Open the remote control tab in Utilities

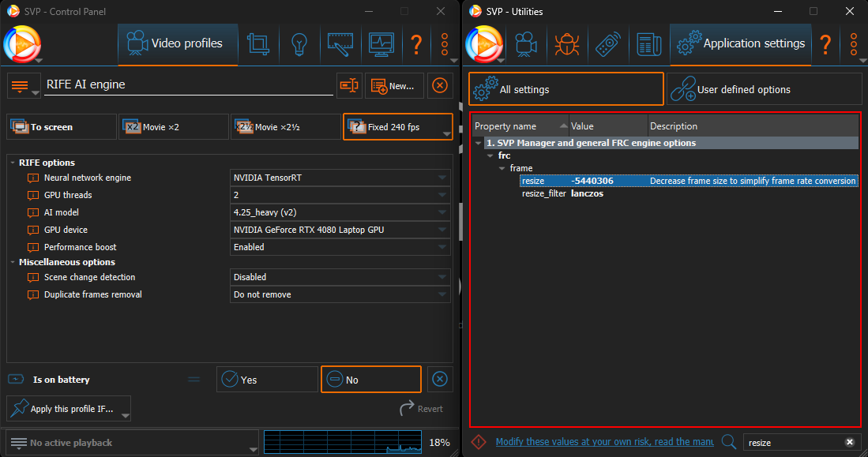(608, 43)
